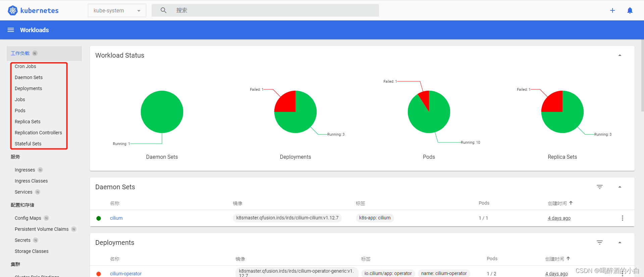This screenshot has height=277, width=644.
Task: Click the red cilium-operator status indicator
Action: pyautogui.click(x=99, y=274)
